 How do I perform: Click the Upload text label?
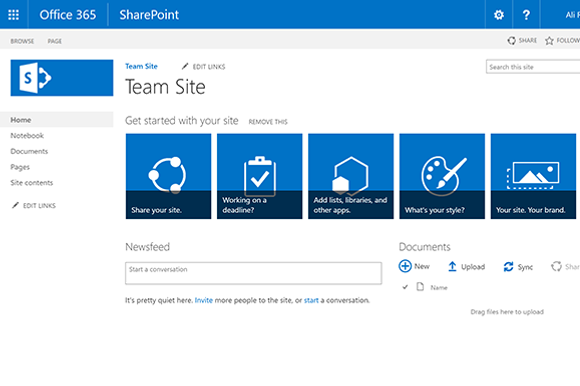coord(473,267)
